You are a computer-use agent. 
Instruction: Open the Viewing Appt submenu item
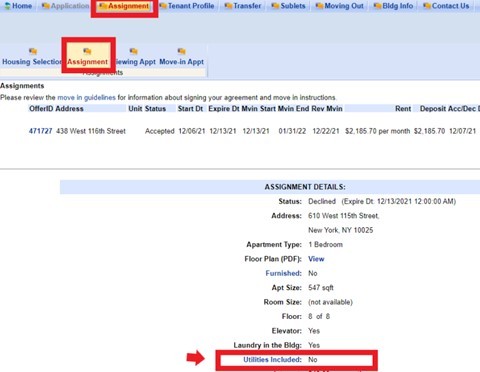(136, 62)
